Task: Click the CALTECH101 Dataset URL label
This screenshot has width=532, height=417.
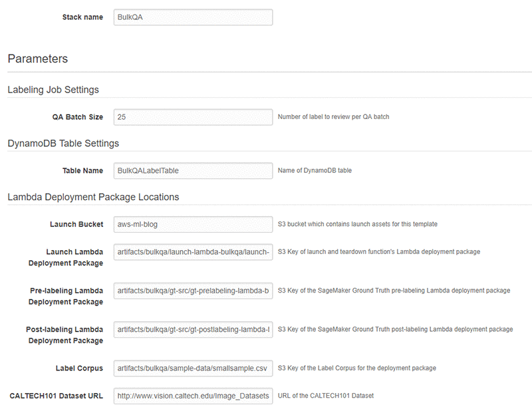Action: click(57, 396)
